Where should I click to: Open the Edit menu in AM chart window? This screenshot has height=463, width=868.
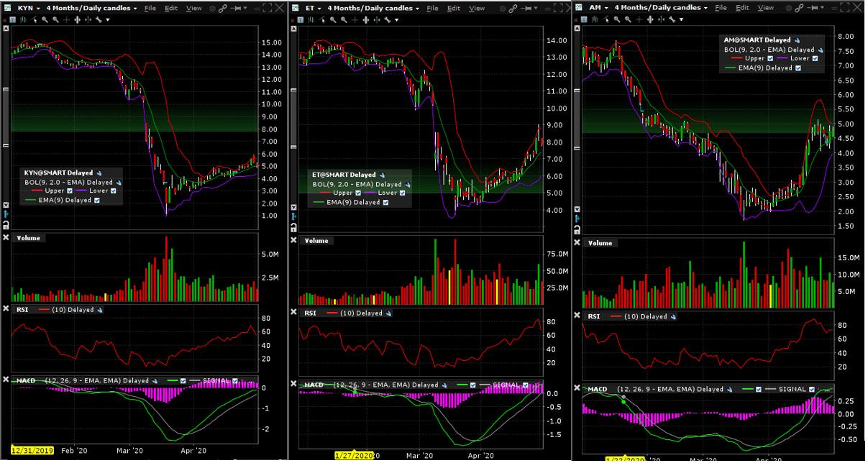point(742,8)
